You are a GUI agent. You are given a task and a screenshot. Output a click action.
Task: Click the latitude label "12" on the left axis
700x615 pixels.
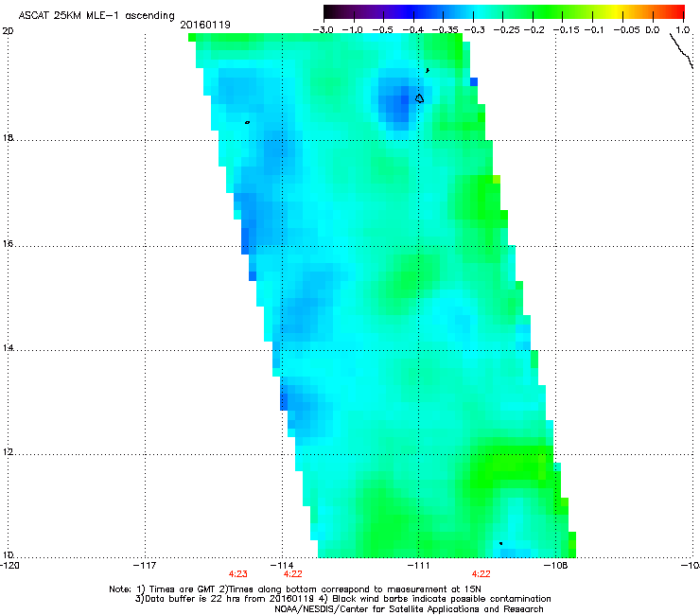tap(8, 452)
